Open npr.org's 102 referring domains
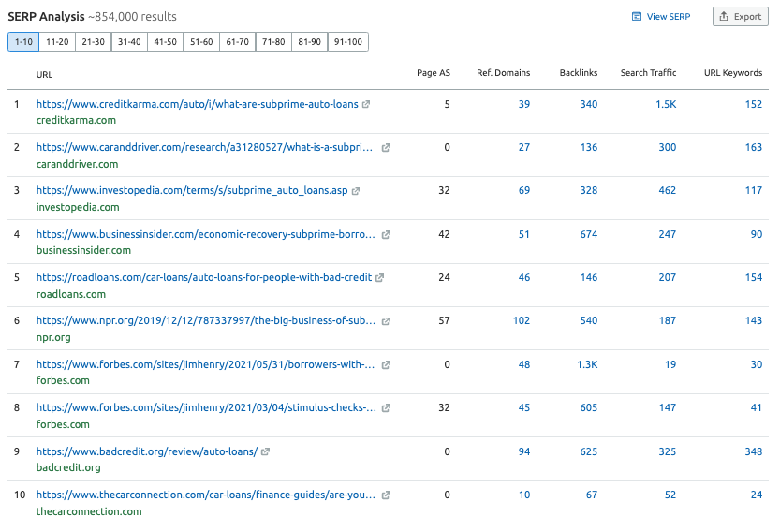This screenshot has height=532, width=780. pyautogui.click(x=522, y=321)
